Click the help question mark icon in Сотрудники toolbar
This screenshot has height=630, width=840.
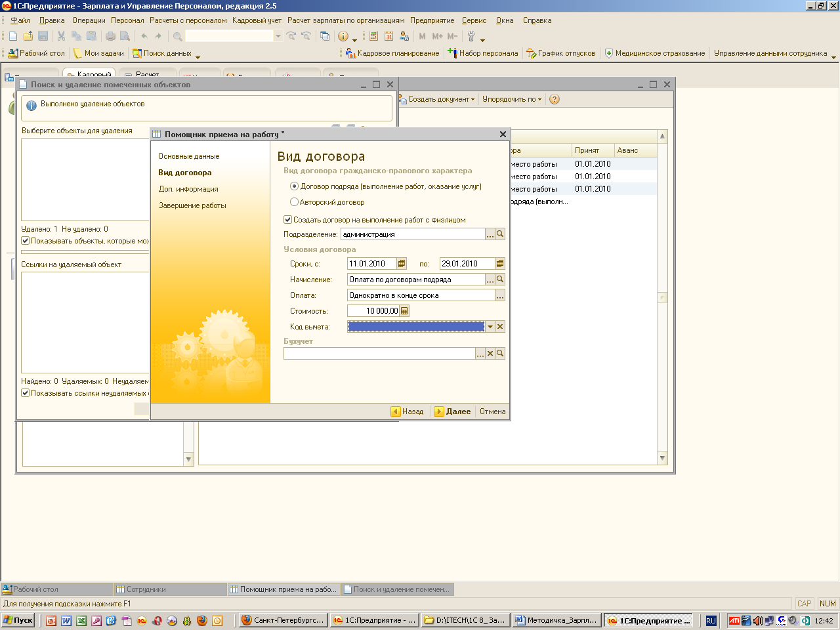(x=555, y=100)
